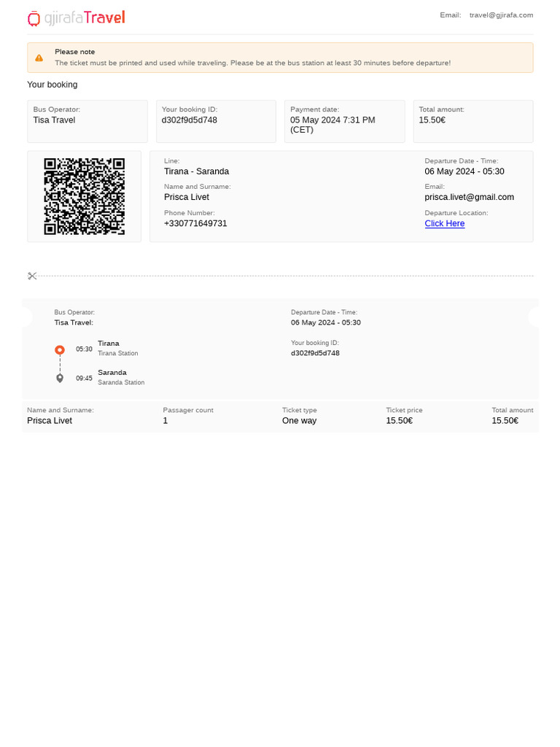Click the phone number +330771649731

point(195,223)
